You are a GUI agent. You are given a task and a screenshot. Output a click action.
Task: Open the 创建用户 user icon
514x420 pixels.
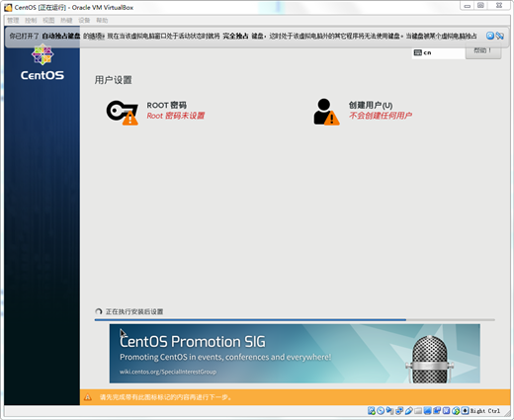tap(326, 112)
